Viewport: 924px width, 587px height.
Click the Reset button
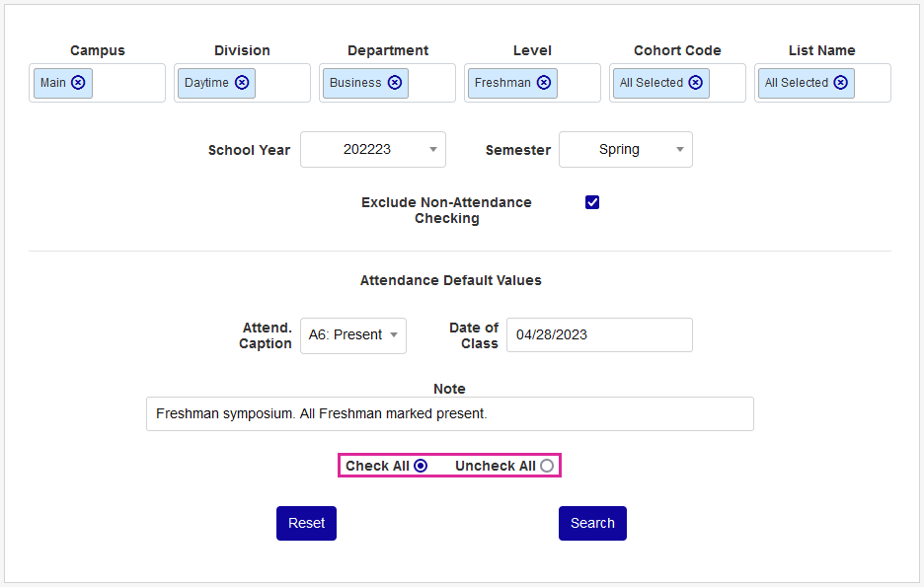click(306, 524)
